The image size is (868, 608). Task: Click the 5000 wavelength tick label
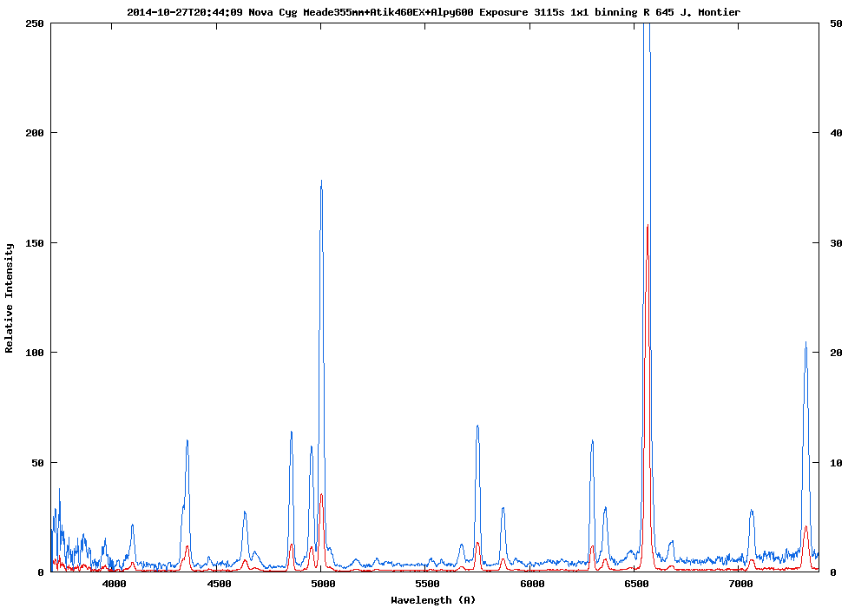tap(323, 585)
